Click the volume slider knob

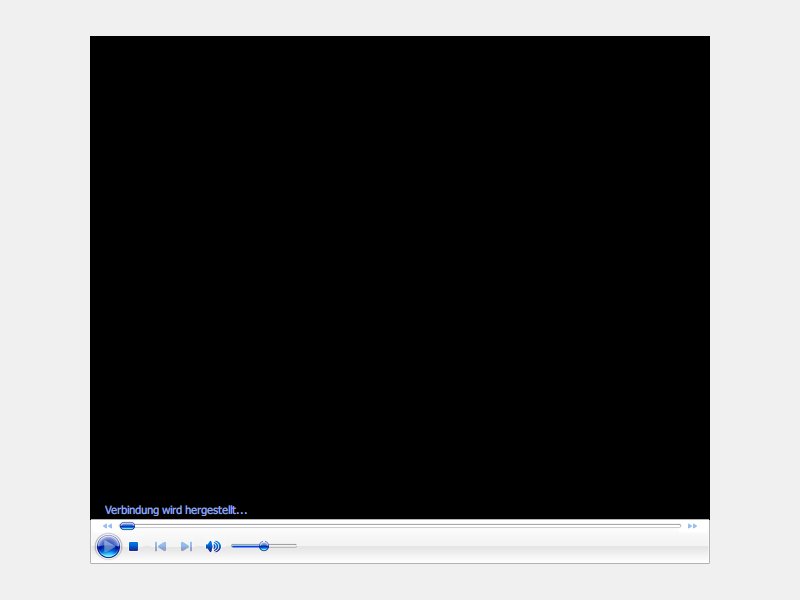[264, 546]
